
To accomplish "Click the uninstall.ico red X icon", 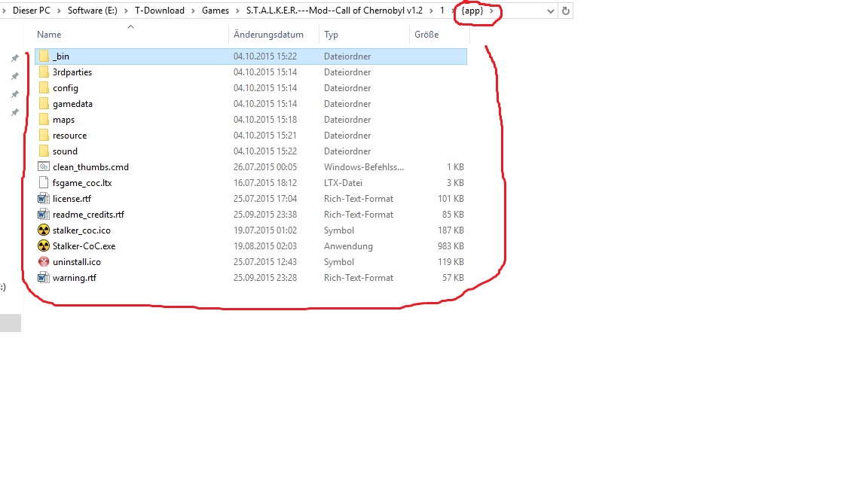I will tap(44, 262).
